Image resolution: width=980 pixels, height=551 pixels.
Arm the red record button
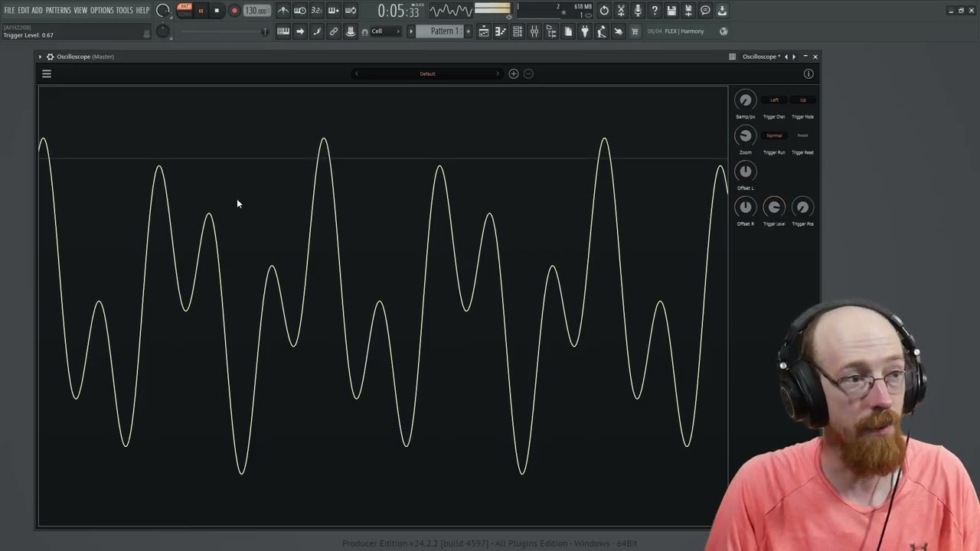pyautogui.click(x=234, y=11)
